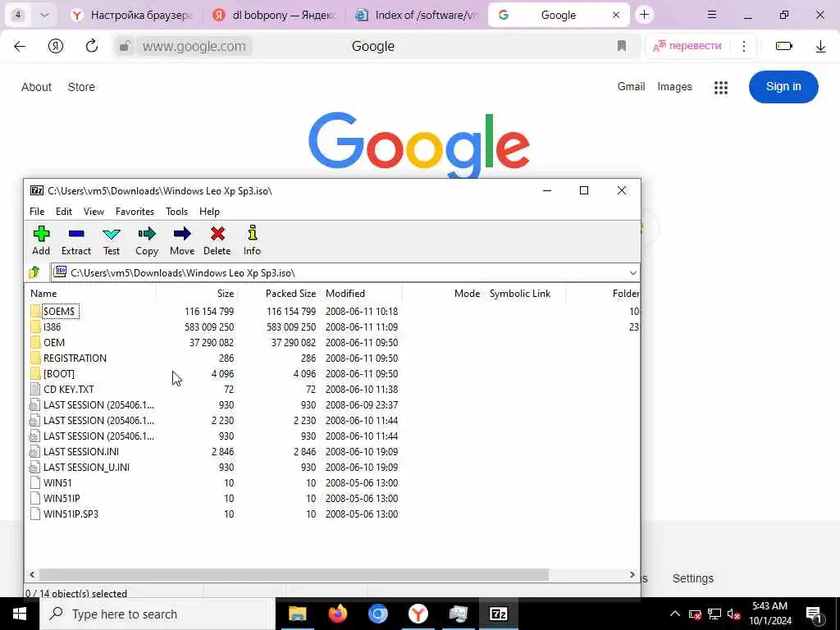Open the Google apps grid
This screenshot has width=840, height=630.
point(721,87)
